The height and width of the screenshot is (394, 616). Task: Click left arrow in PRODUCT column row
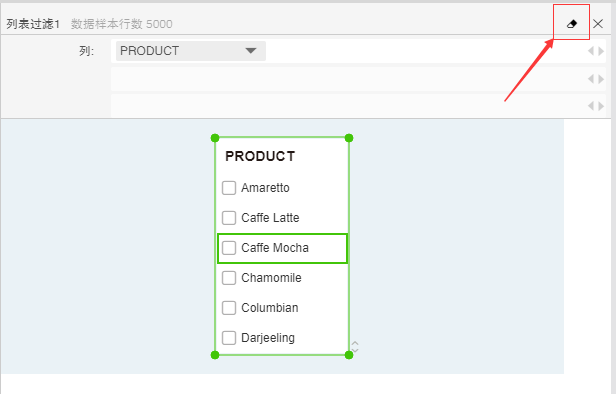tap(590, 51)
